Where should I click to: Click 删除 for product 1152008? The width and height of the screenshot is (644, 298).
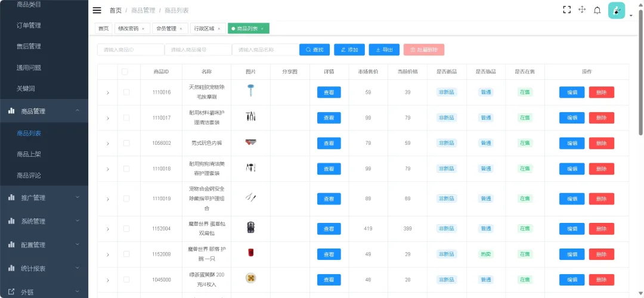601,254
